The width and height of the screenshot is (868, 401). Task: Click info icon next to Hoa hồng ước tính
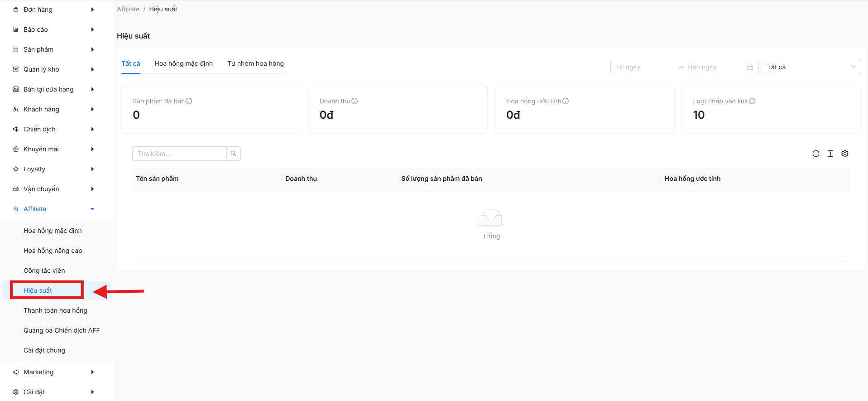566,101
